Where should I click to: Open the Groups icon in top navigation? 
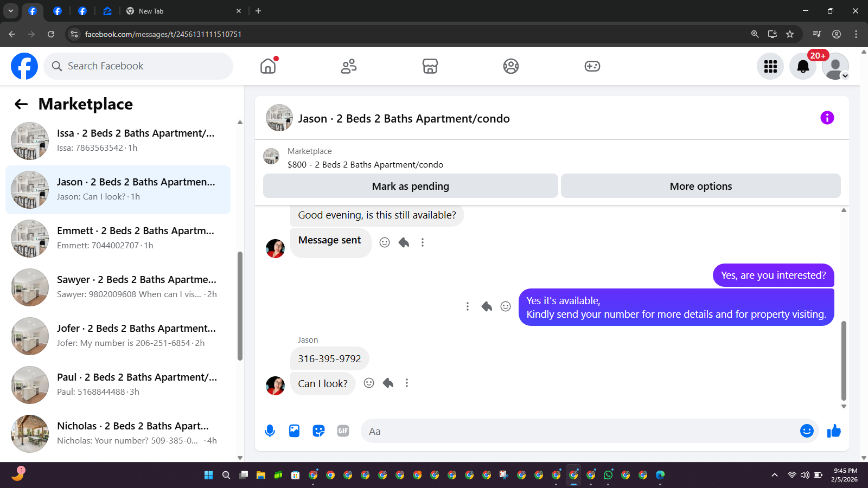point(511,66)
